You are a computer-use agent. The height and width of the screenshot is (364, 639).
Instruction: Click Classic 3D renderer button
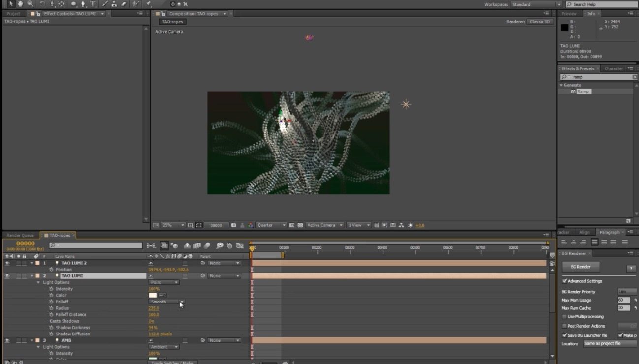[540, 22]
